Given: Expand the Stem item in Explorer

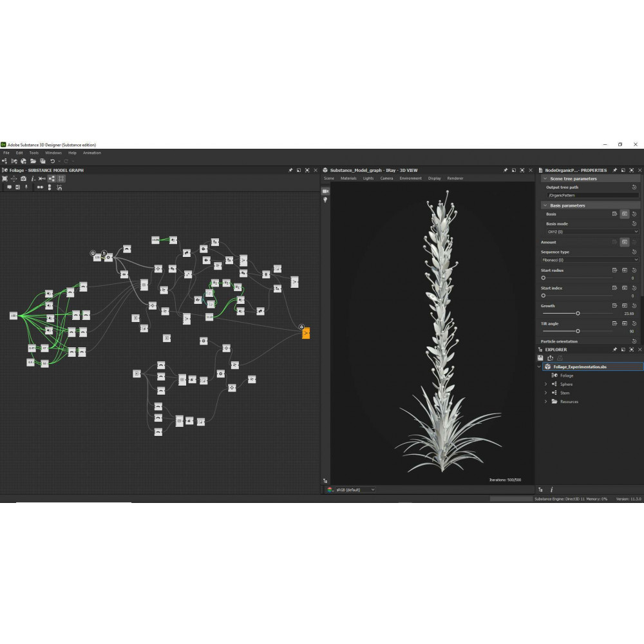Looking at the screenshot, I should 545,393.
